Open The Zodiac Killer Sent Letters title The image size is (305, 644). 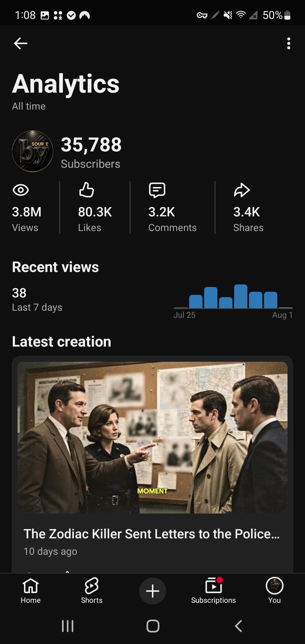click(x=152, y=534)
